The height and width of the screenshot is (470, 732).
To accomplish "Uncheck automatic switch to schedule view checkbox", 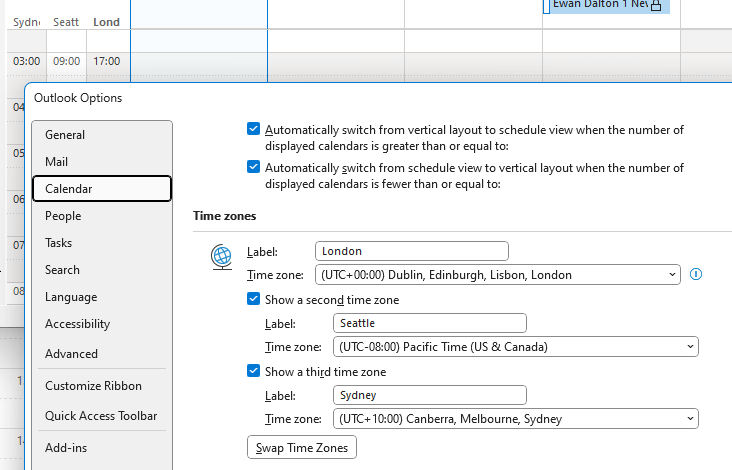I will [253, 129].
